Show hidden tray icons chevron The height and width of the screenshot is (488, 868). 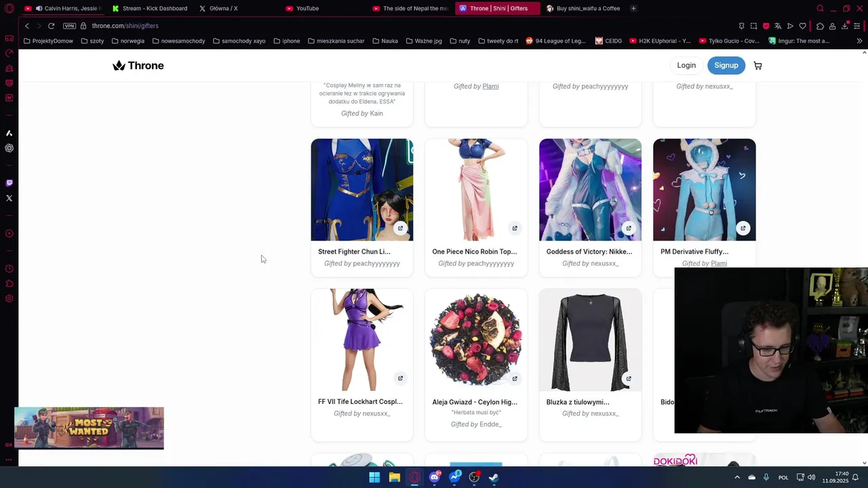point(737,477)
